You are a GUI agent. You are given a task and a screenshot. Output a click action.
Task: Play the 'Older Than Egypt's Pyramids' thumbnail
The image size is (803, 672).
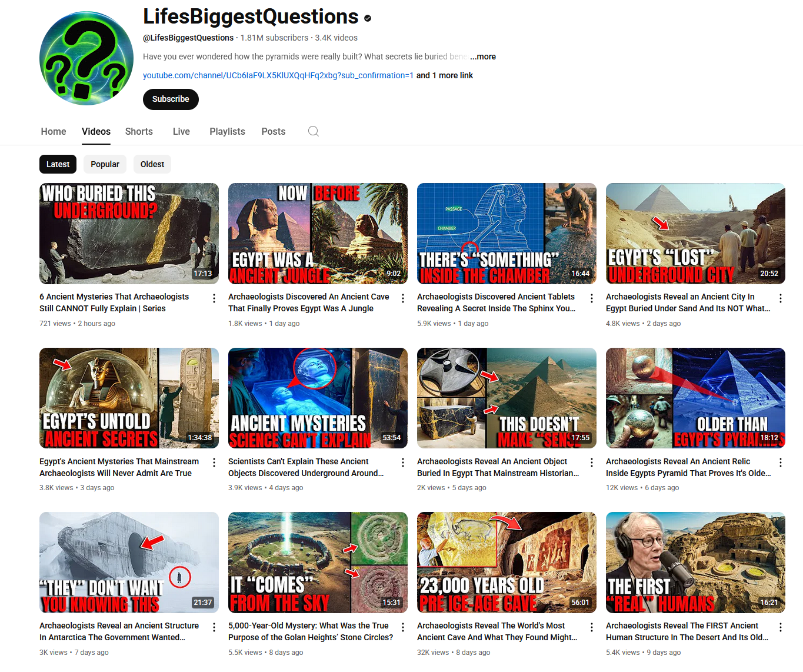(695, 398)
